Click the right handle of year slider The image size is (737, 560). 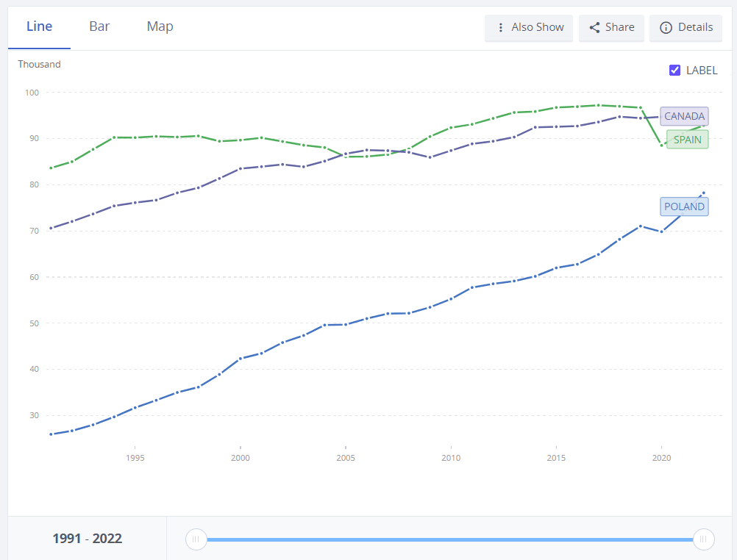tap(703, 539)
